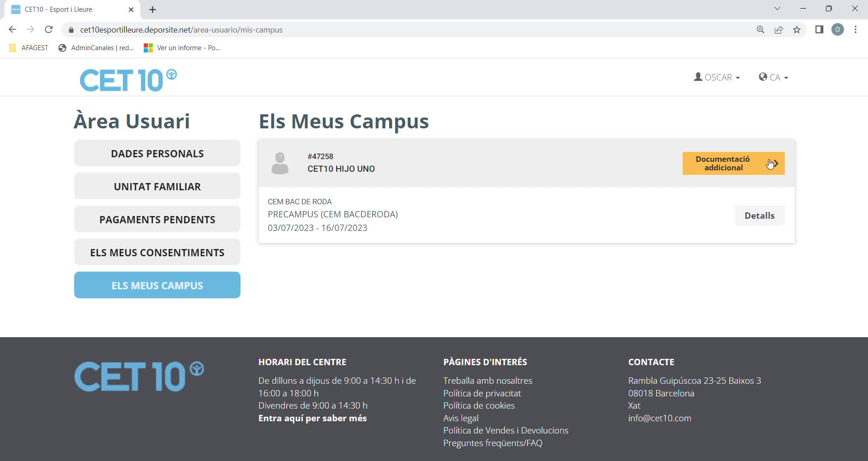Open Chrome's three-dot menu
868x461 pixels.
coord(856,29)
